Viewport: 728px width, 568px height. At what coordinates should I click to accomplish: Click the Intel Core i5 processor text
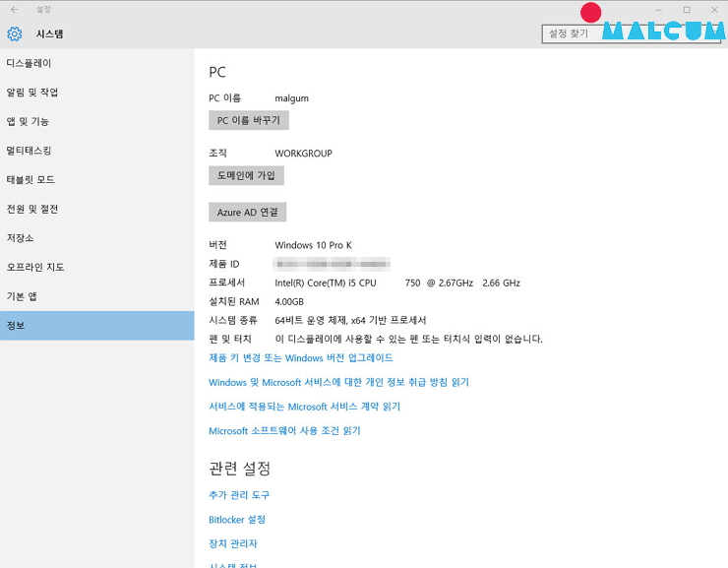tap(397, 283)
